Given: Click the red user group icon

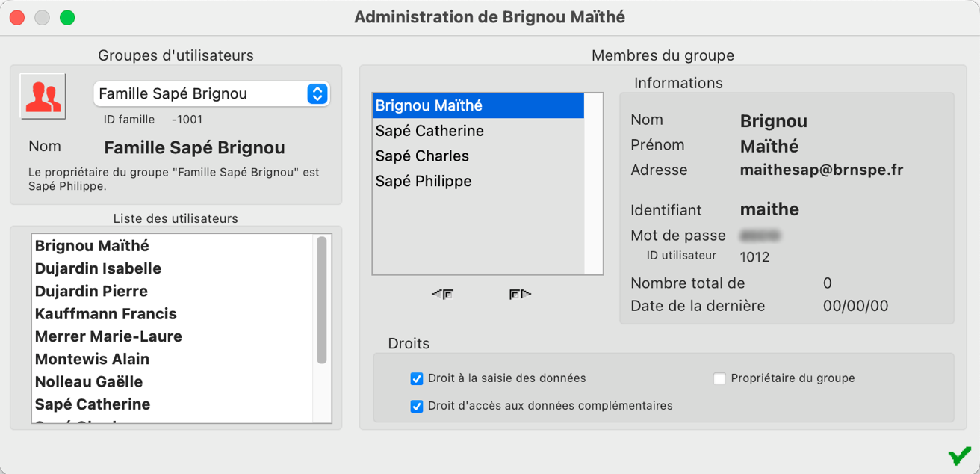Looking at the screenshot, I should [43, 96].
